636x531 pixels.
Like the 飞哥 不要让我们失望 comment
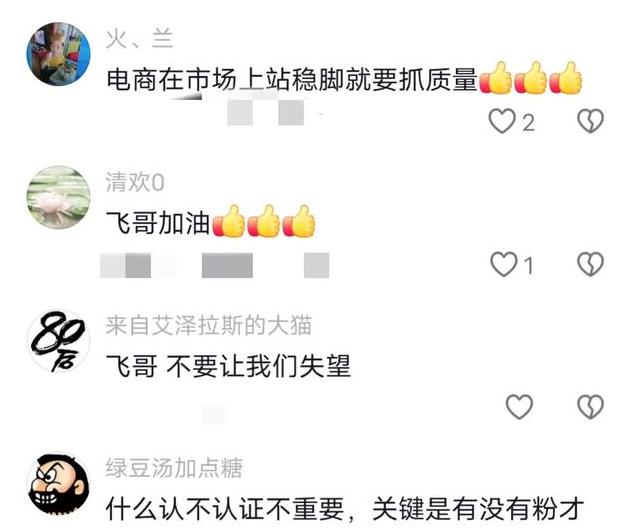pyautogui.click(x=519, y=406)
